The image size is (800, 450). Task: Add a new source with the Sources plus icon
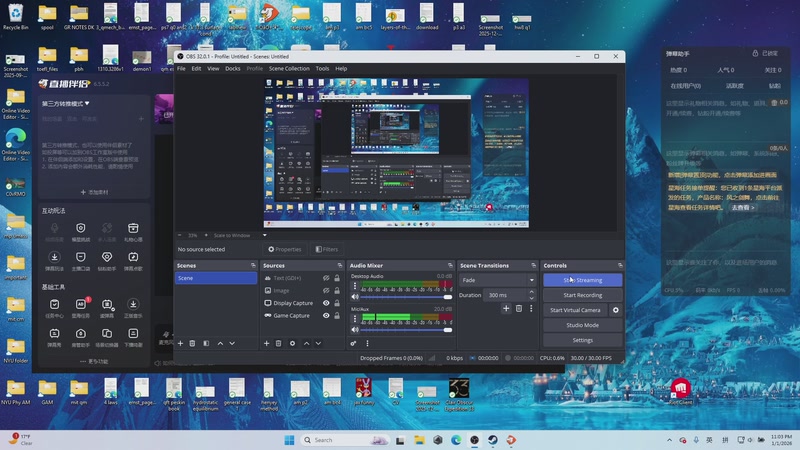tap(266, 343)
